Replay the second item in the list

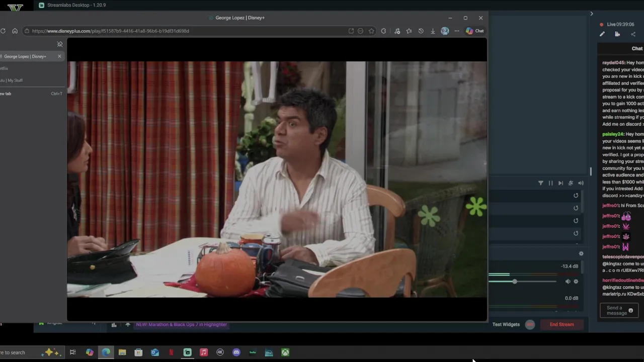576,208
